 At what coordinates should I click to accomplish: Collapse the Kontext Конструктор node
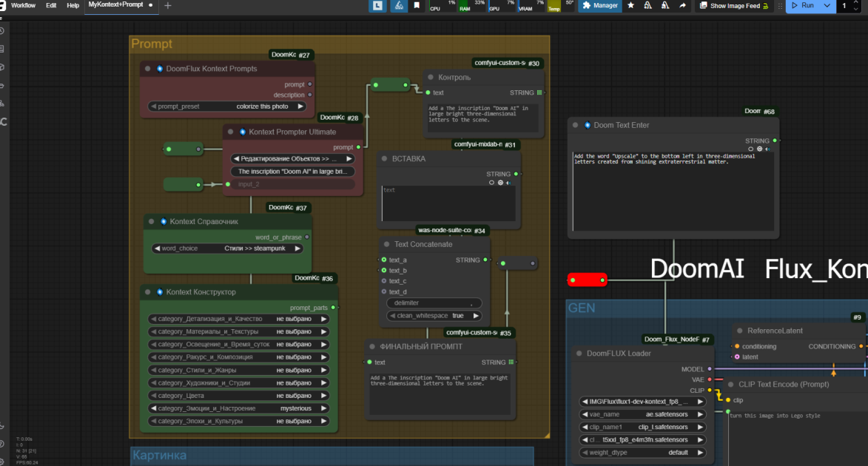coord(148,291)
